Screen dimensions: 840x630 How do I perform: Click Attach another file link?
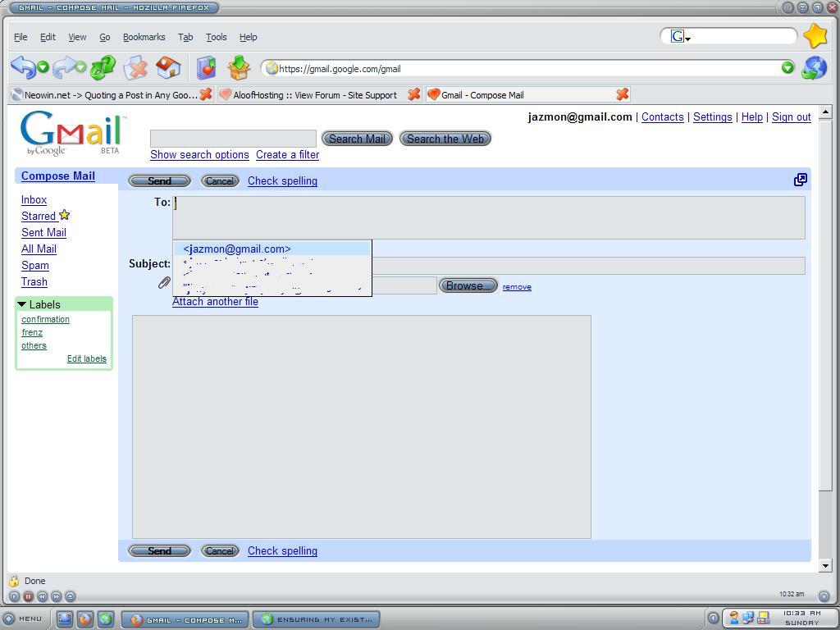(216, 302)
